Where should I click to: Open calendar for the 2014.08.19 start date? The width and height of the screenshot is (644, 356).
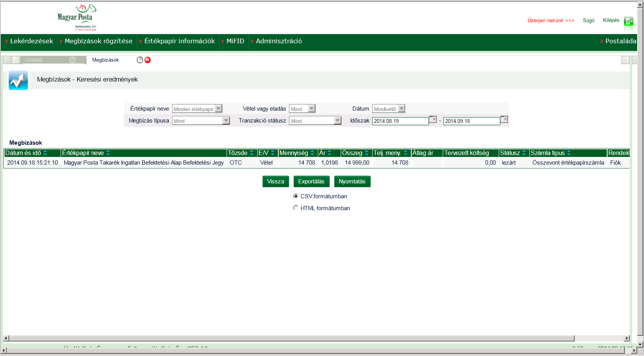433,119
